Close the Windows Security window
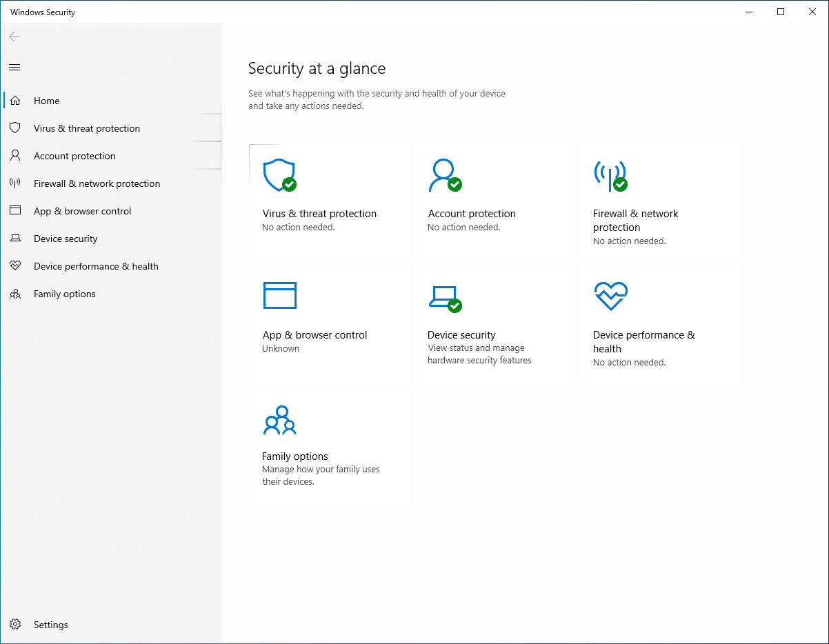The image size is (829, 644). point(812,12)
